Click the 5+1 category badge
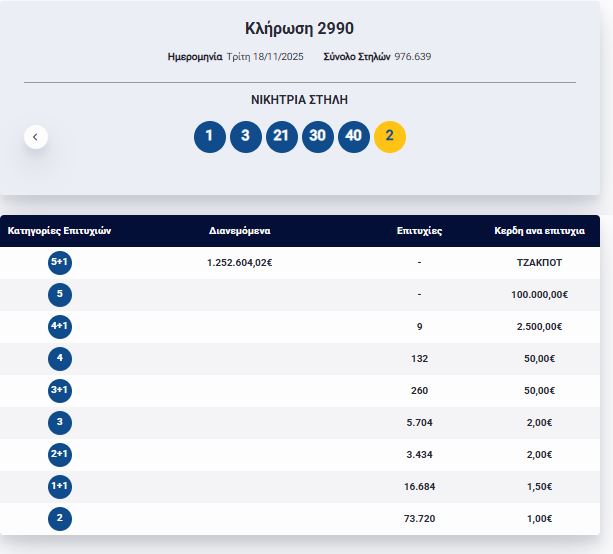The width and height of the screenshot is (613, 554). pos(60,263)
